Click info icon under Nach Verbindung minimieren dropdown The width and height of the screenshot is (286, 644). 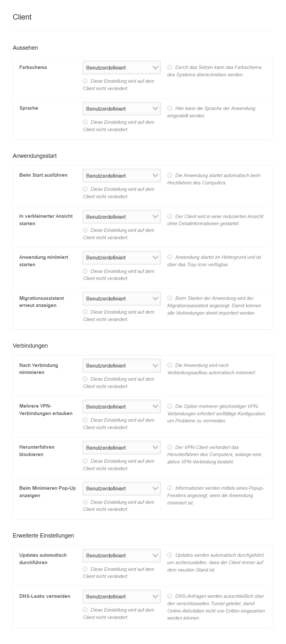(85, 379)
